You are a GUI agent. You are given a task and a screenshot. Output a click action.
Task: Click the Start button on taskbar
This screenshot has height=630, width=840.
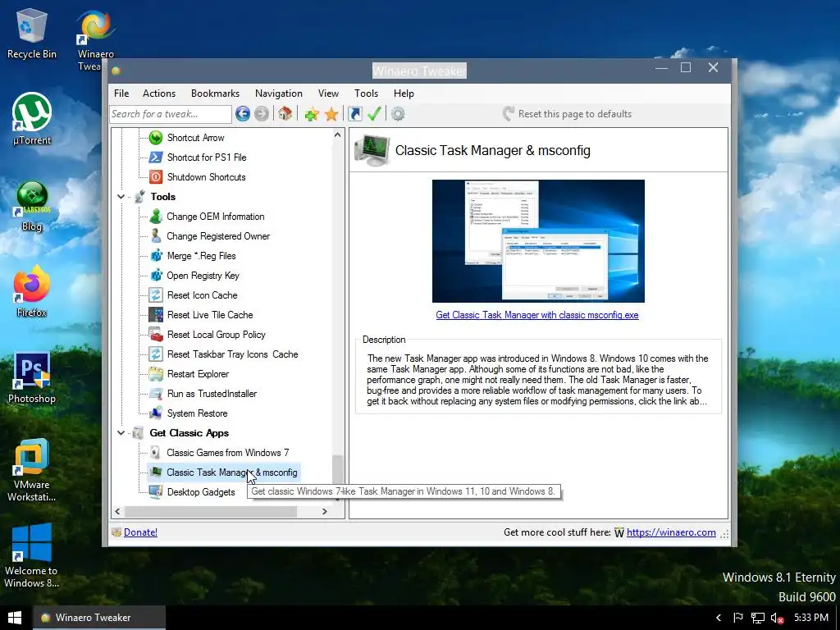[15, 618]
